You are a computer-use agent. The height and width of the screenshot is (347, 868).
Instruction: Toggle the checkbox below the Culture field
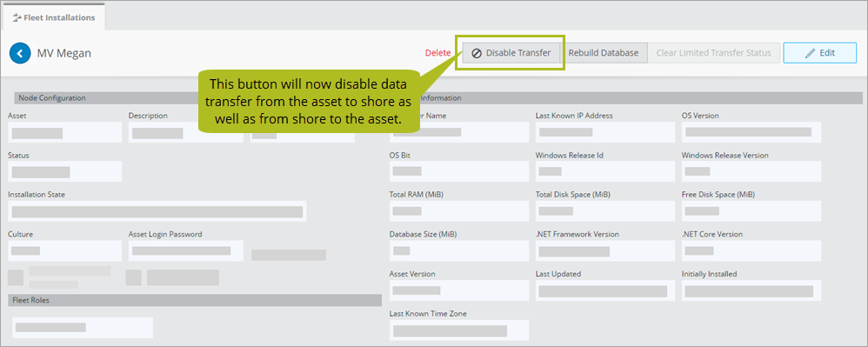[x=16, y=277]
